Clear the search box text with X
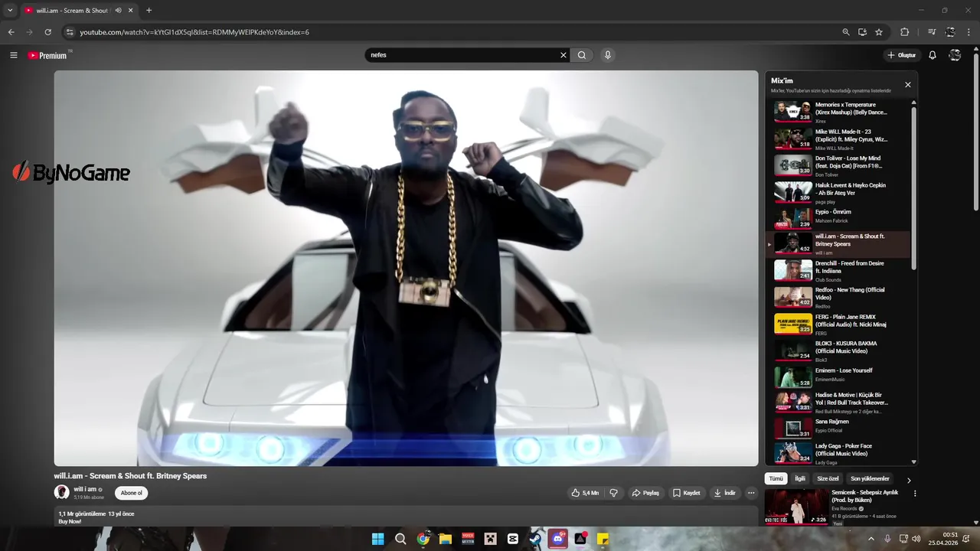Screen dimensions: 980x551 pyautogui.click(x=563, y=55)
